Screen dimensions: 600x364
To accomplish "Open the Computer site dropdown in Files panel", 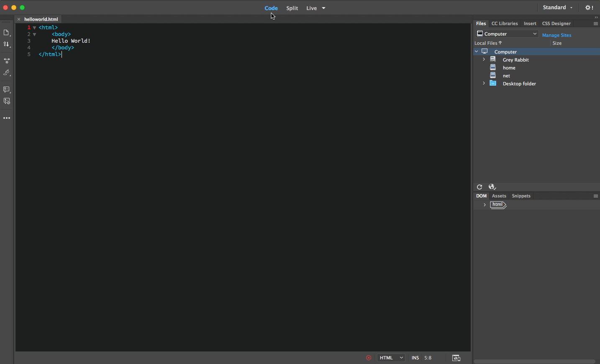I will tap(507, 34).
